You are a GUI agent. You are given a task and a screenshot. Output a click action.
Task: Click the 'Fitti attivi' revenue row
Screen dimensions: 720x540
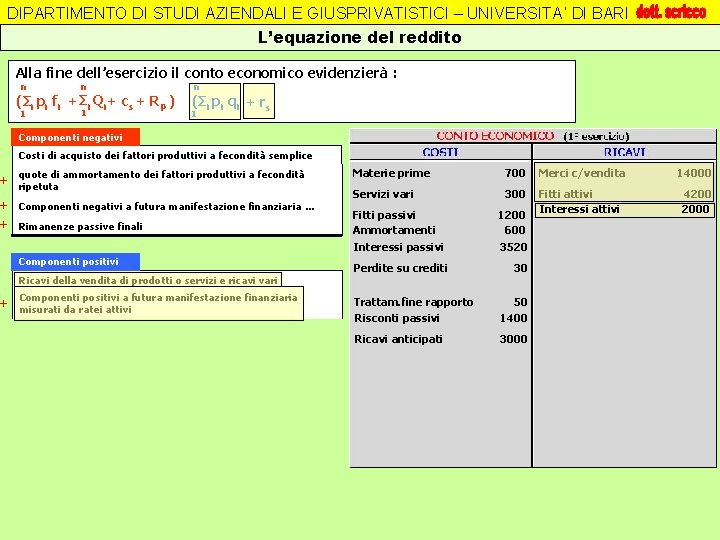tap(624, 194)
